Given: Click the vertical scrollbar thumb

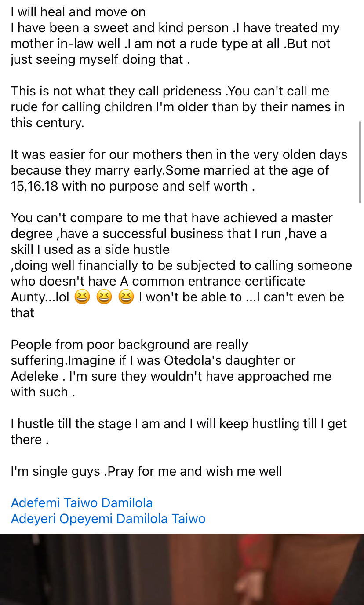Looking at the screenshot, I should (360, 162).
